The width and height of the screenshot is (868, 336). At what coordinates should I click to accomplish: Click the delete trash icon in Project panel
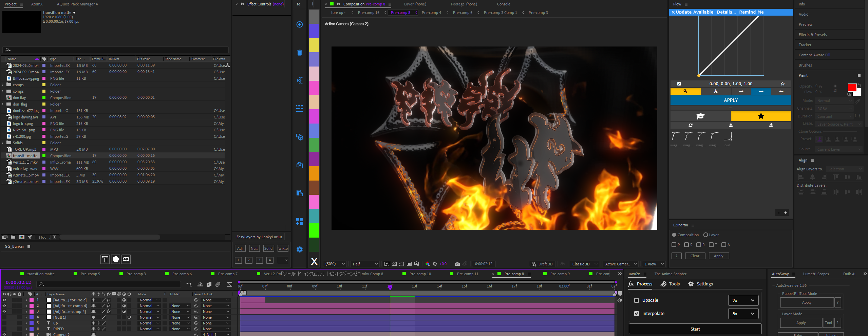54,237
